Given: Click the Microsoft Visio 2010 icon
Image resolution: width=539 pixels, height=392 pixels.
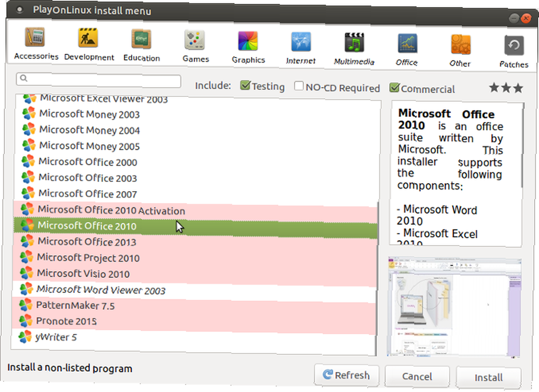Looking at the screenshot, I should coord(27,273).
